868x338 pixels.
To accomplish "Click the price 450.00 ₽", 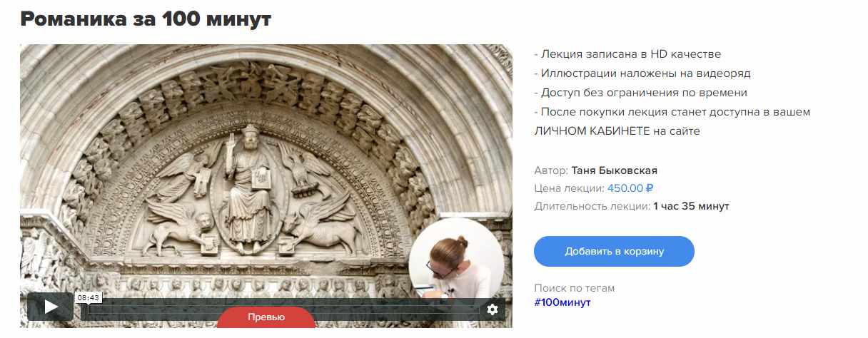I will [631, 188].
